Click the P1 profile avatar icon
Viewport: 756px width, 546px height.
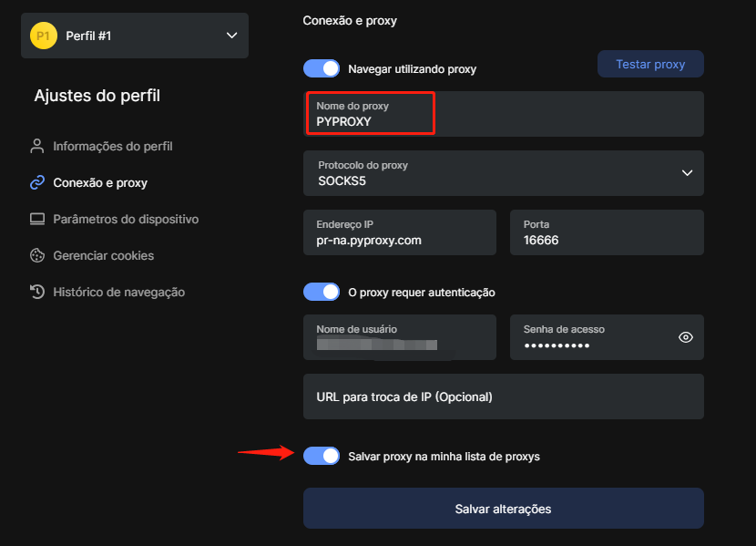42,36
